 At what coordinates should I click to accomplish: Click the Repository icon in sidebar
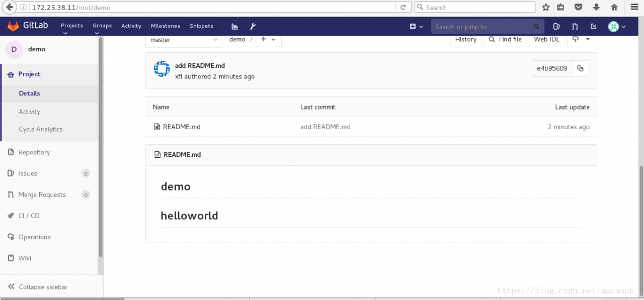pyautogui.click(x=11, y=152)
